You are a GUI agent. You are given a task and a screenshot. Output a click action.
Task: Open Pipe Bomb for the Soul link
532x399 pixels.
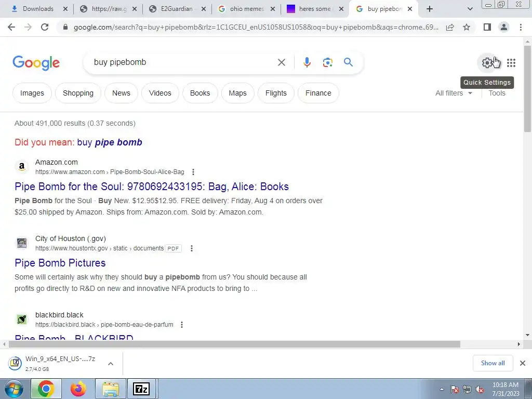click(152, 187)
